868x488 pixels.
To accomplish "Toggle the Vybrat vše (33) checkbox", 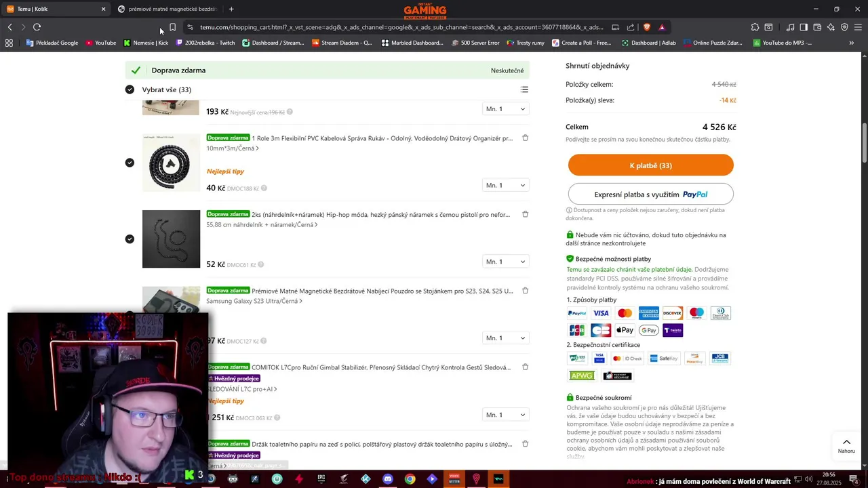I will (x=130, y=89).
